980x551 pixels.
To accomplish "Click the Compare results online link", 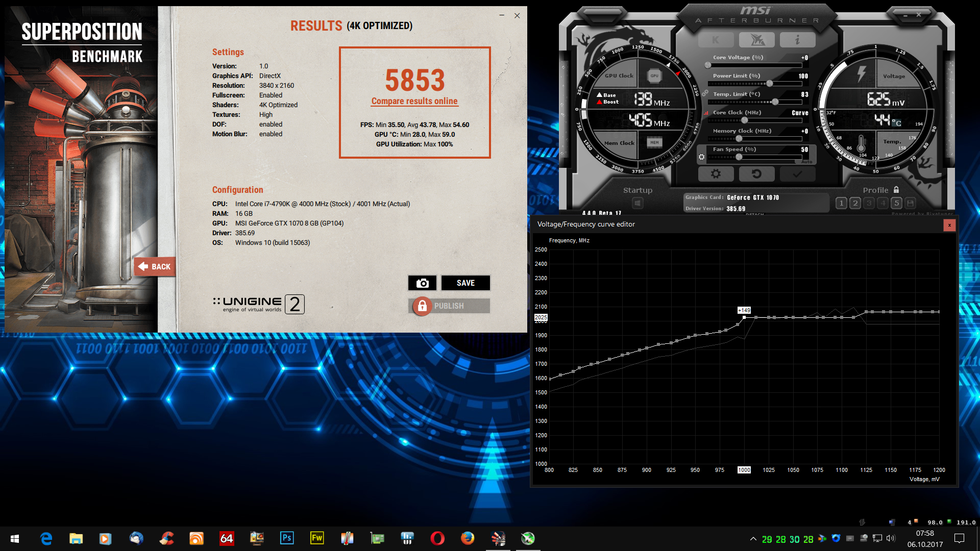I will click(x=414, y=101).
